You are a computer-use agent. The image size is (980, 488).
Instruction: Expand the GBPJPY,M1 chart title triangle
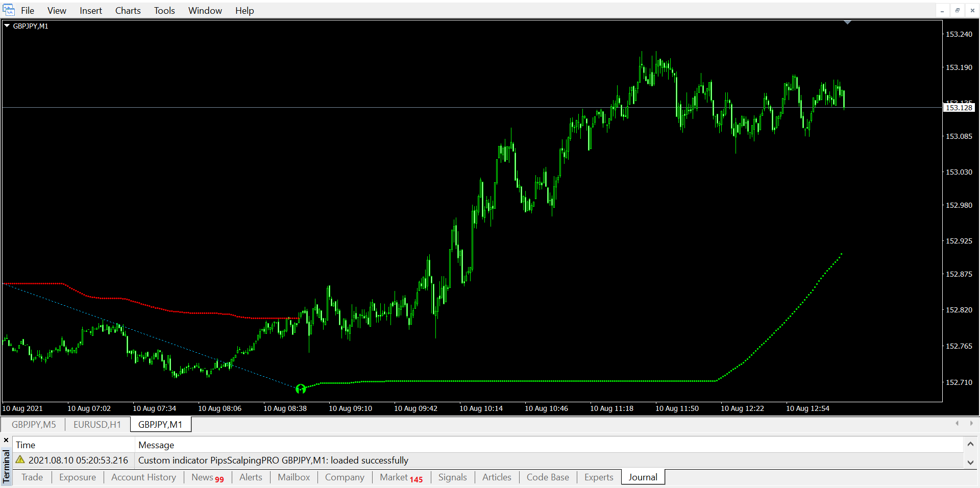click(x=7, y=26)
